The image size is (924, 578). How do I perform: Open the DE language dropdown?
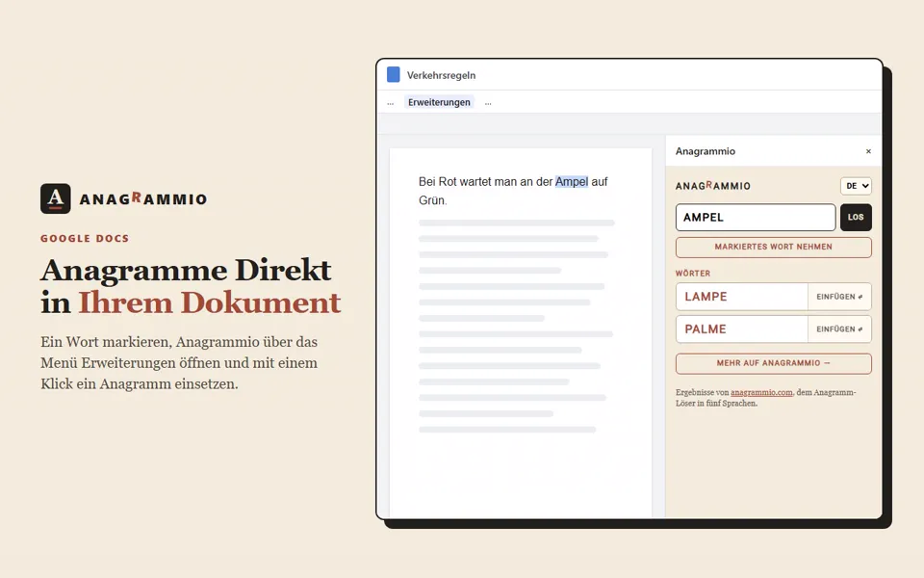(x=856, y=186)
